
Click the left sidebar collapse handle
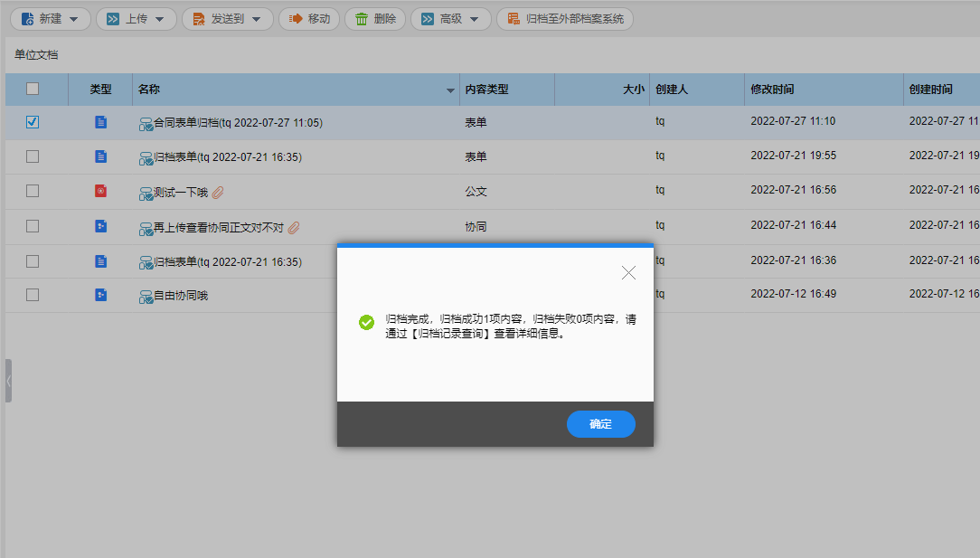pyautogui.click(x=8, y=381)
